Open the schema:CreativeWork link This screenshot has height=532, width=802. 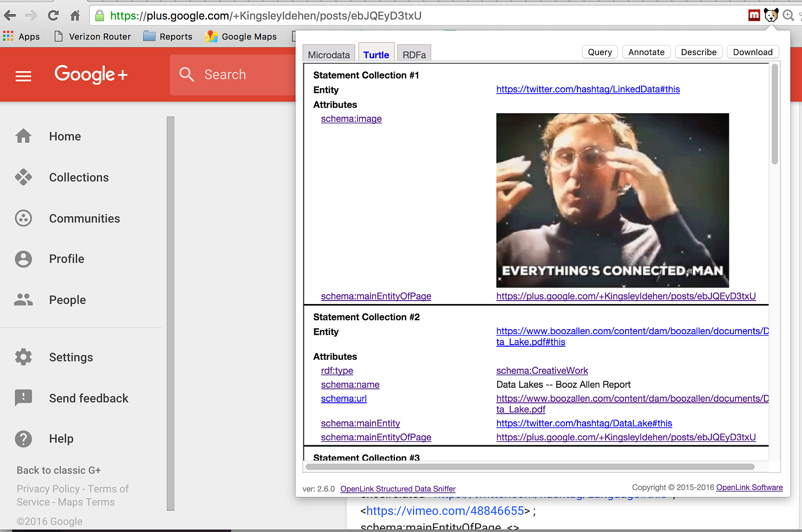[x=542, y=371]
